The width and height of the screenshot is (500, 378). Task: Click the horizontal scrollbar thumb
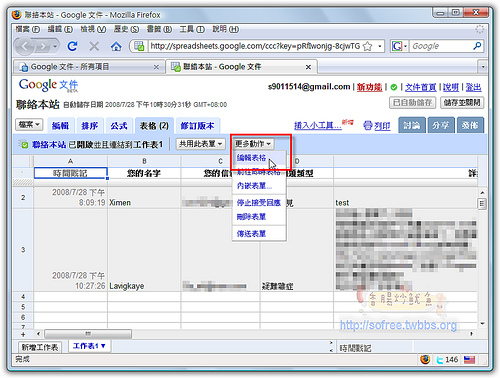(x=88, y=334)
